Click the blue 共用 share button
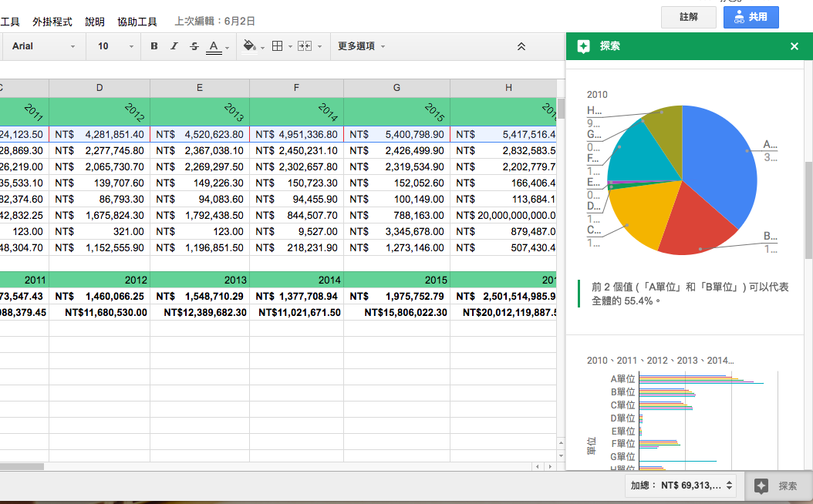The width and height of the screenshot is (813, 504). coord(751,17)
